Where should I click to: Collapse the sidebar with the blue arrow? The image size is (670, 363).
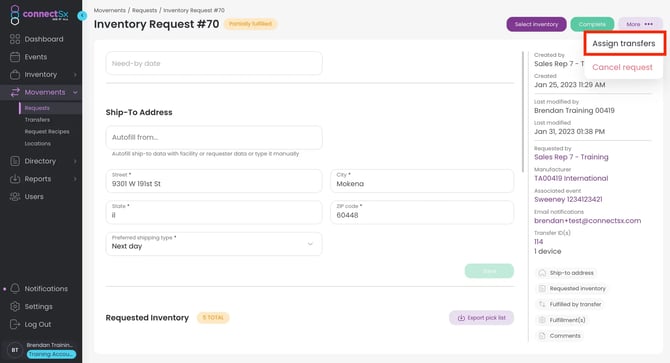[x=82, y=16]
